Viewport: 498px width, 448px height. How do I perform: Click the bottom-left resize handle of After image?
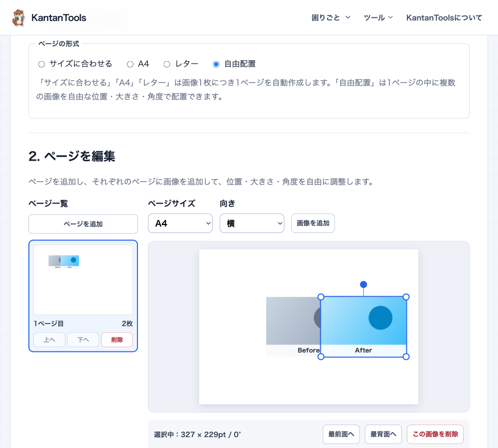(321, 356)
